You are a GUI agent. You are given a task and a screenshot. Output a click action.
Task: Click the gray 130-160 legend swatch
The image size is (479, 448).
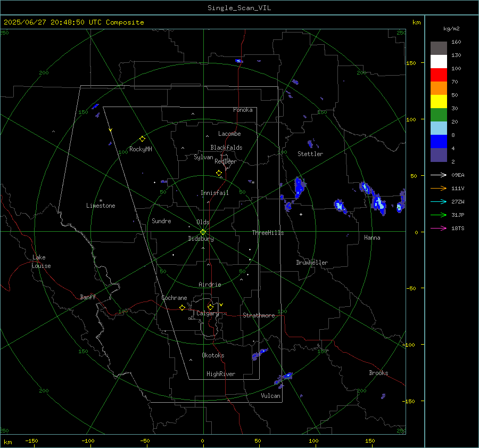coord(439,48)
